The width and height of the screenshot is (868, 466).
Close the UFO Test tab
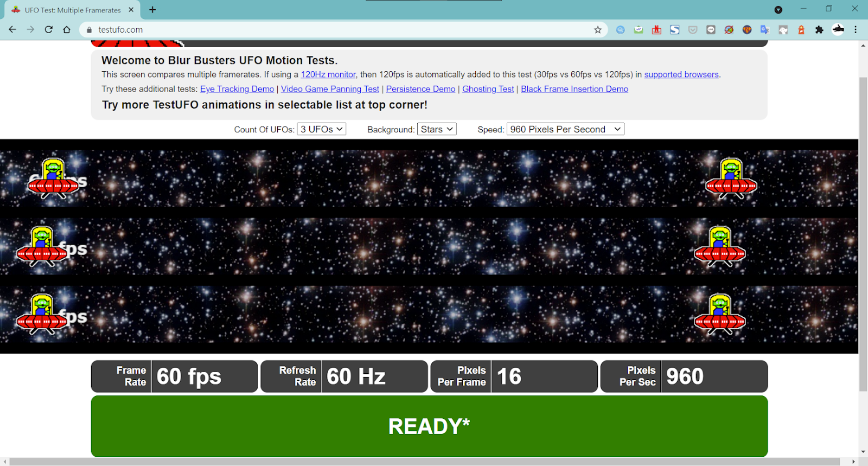tap(131, 10)
